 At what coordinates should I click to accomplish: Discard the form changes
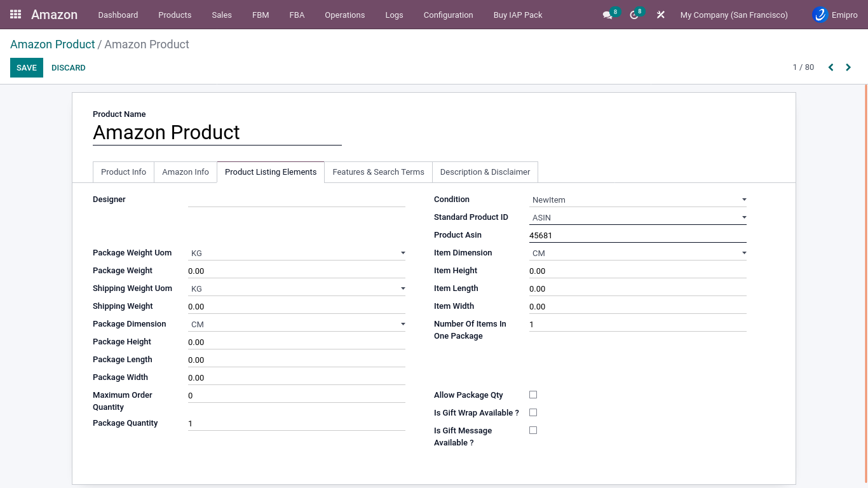(x=69, y=68)
